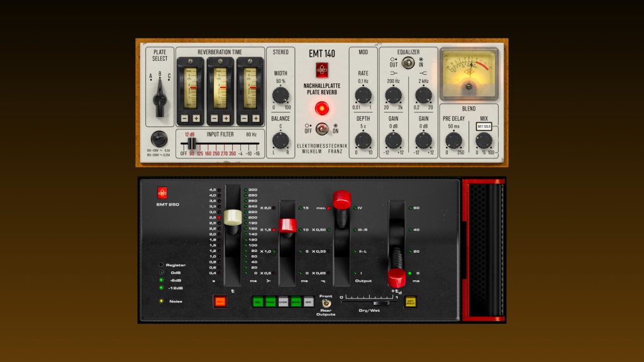644x362 pixels.
Task: Click the Input Filter slider handle
Action: tap(191, 144)
